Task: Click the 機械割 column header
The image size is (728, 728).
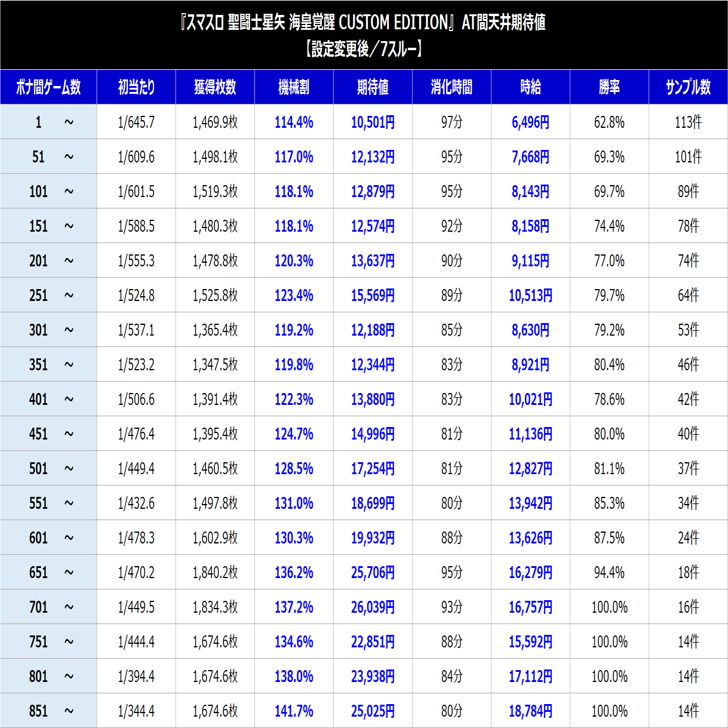Action: pyautogui.click(x=294, y=87)
